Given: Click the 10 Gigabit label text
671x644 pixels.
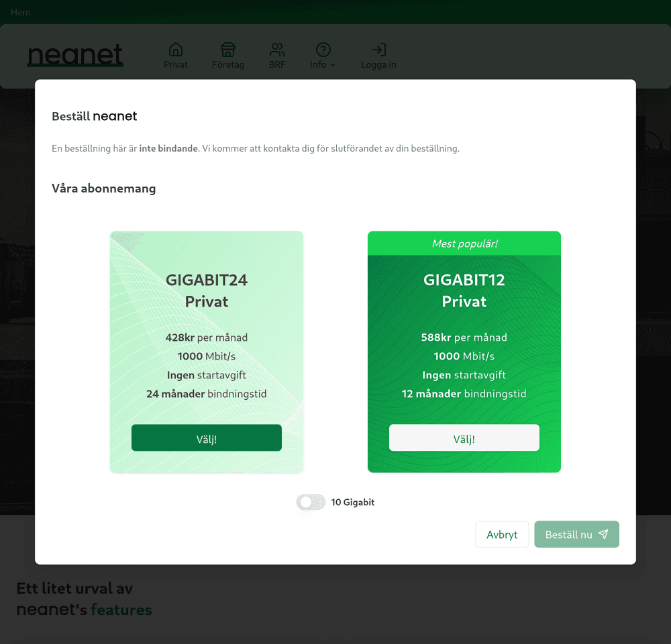Looking at the screenshot, I should (353, 502).
